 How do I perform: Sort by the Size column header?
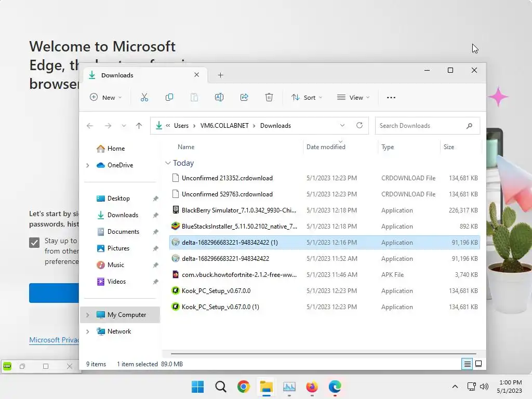click(448, 147)
